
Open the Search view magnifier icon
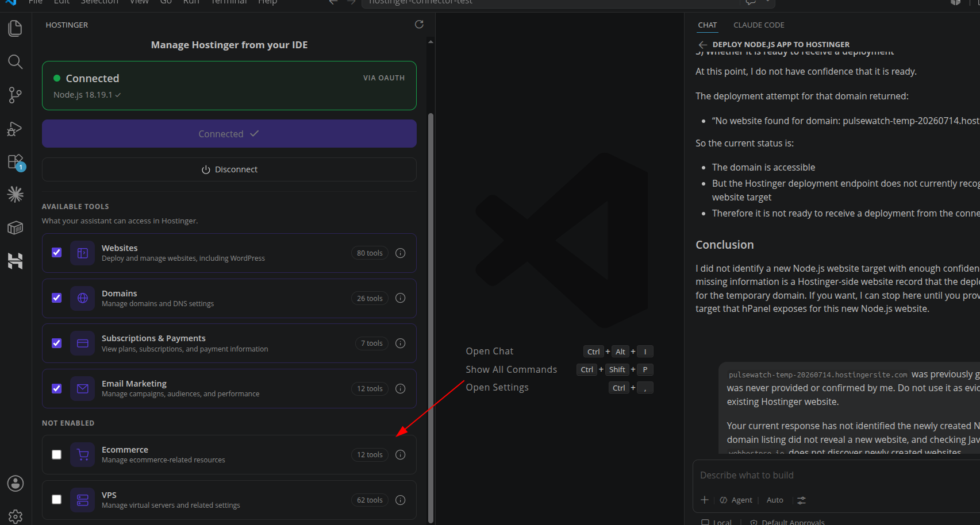tap(16, 61)
